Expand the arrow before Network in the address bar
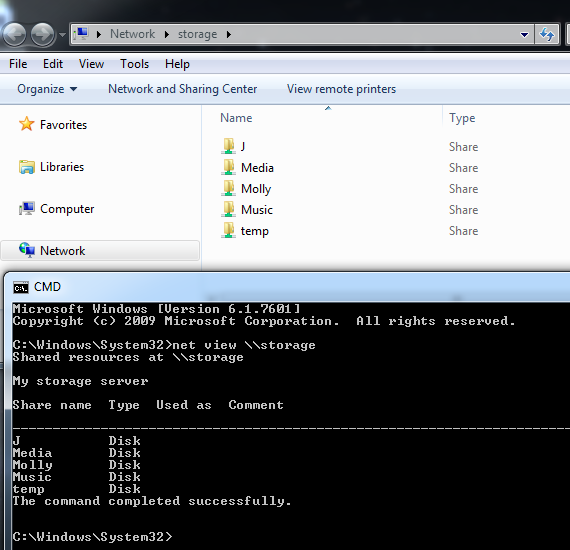 click(99, 35)
